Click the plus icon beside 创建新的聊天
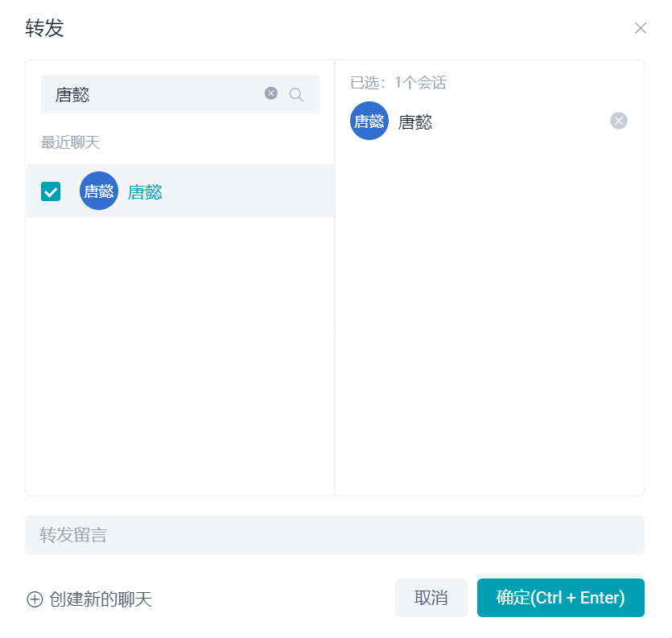 [35, 599]
